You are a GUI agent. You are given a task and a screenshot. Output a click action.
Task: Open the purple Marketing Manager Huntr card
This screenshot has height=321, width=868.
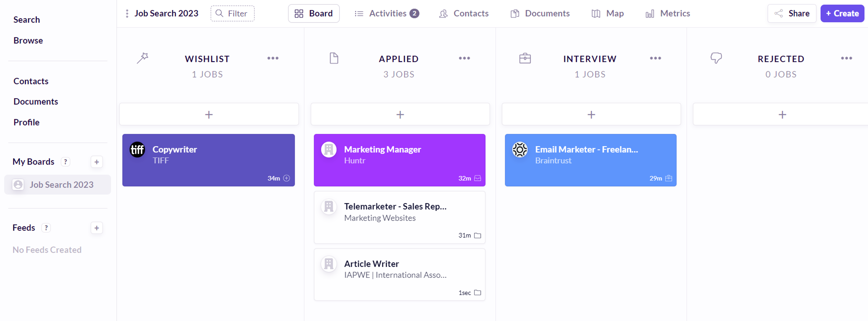click(399, 160)
